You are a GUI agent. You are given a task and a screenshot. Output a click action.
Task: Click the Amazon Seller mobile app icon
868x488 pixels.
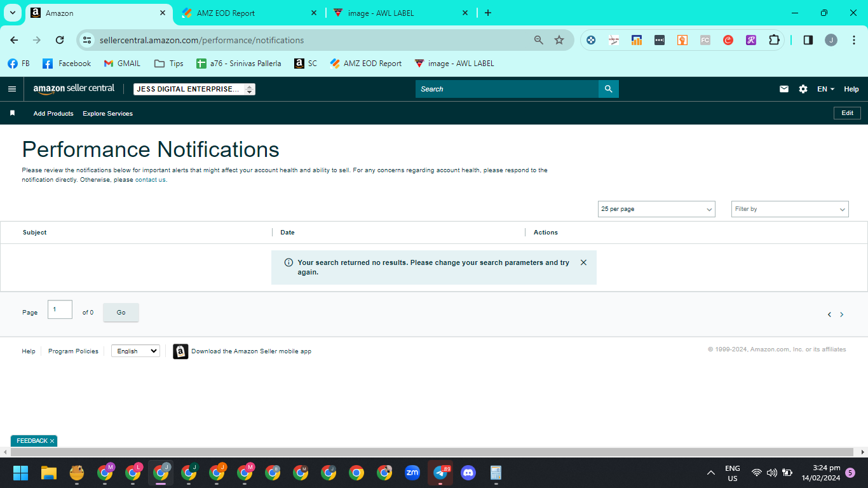coord(180,351)
